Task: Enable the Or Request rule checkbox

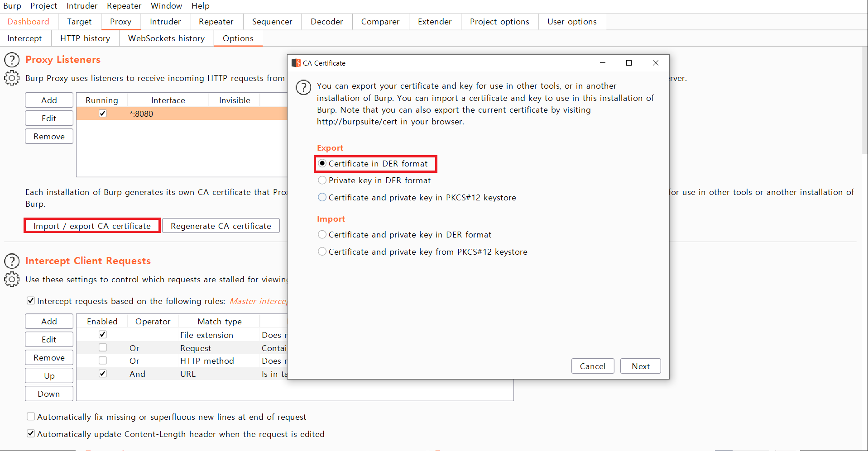Action: tap(103, 347)
